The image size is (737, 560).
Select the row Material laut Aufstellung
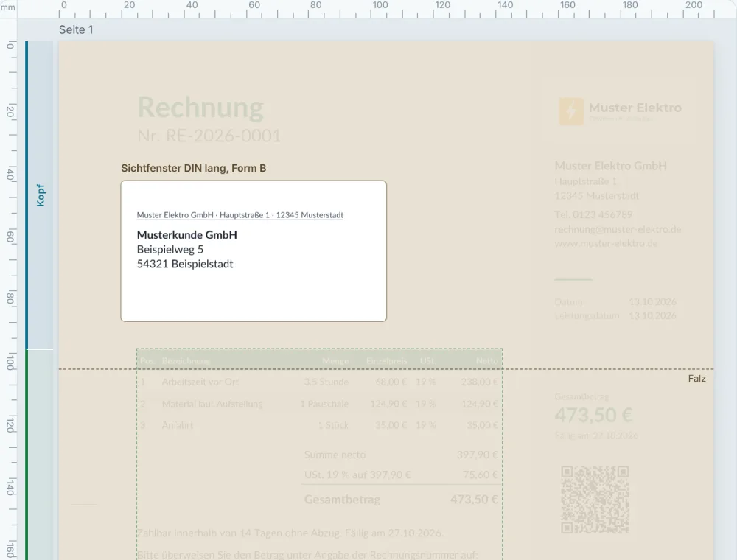320,404
